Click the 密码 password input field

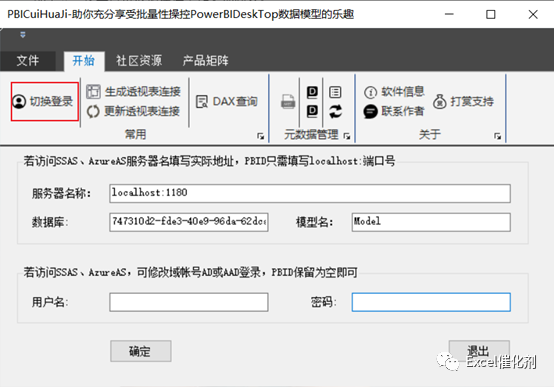click(x=431, y=302)
